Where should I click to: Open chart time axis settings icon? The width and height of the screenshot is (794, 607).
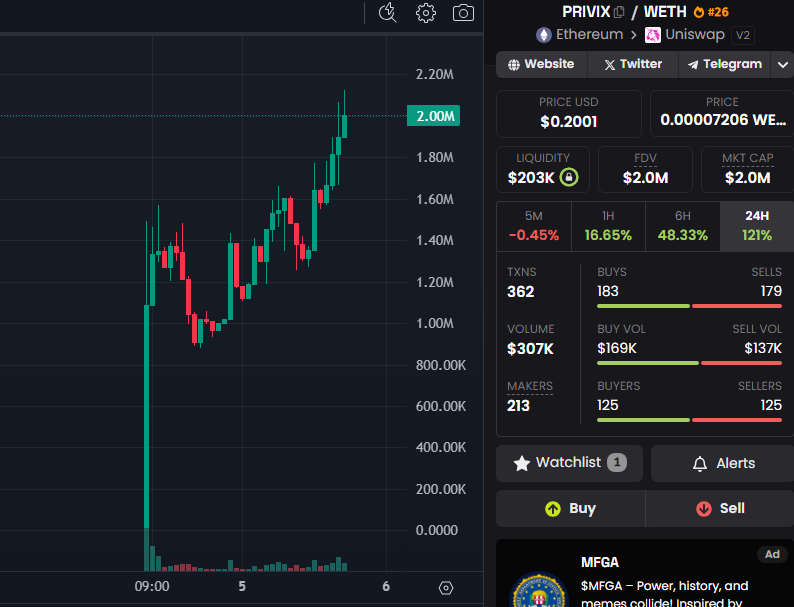click(446, 588)
